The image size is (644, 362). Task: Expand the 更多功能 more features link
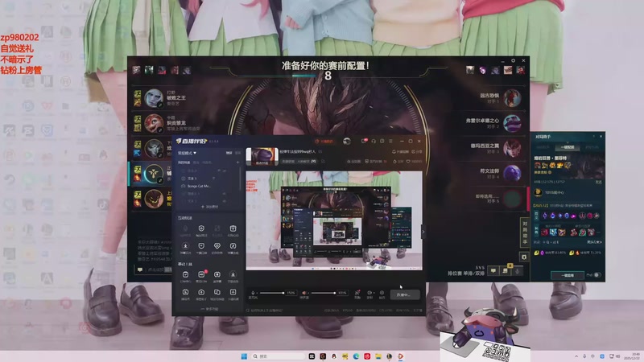pyautogui.click(x=209, y=309)
